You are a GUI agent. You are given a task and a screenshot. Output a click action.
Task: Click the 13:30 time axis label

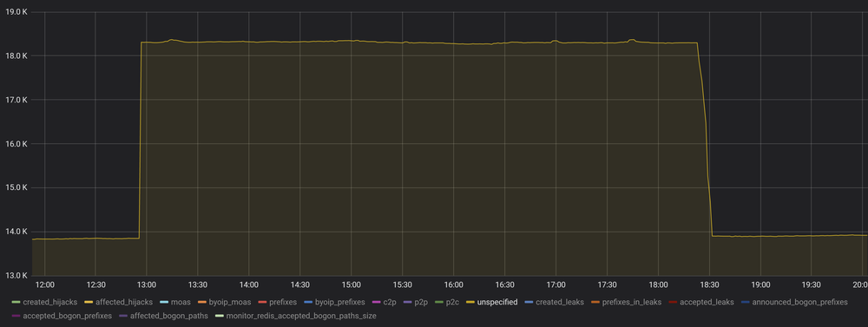click(x=198, y=285)
